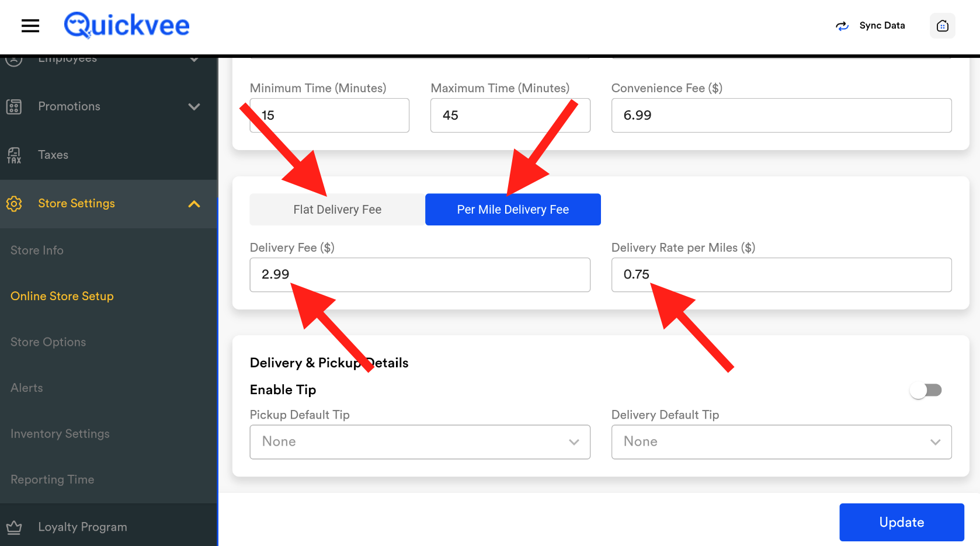
Task: Open the hamburger navigation menu
Action: click(30, 26)
